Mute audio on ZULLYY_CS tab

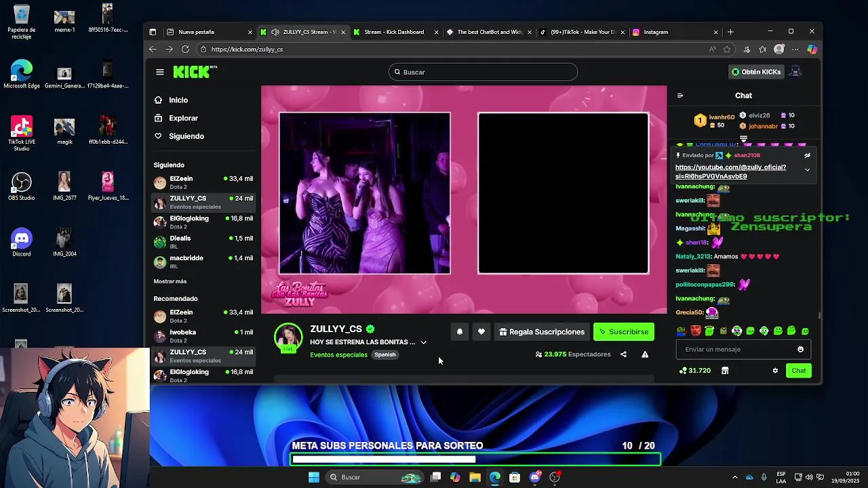tap(275, 32)
